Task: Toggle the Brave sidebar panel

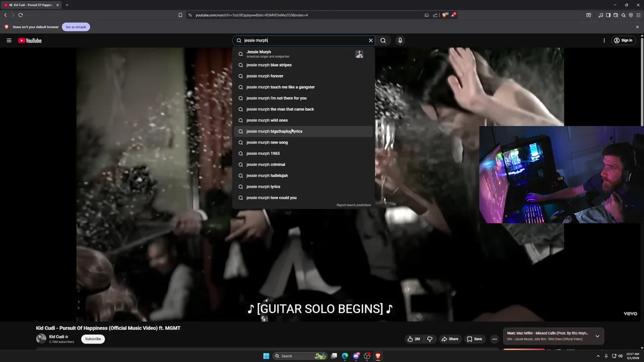Action: [x=608, y=15]
